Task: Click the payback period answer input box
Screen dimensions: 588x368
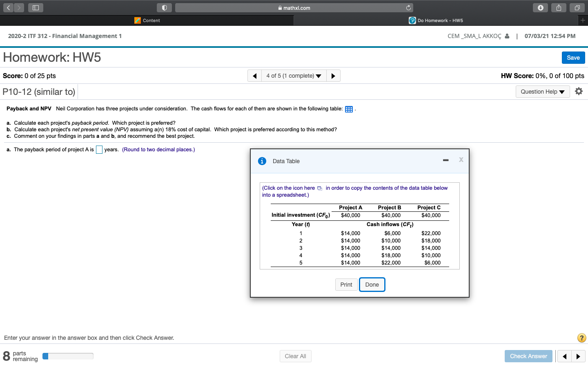Action: 99,150
